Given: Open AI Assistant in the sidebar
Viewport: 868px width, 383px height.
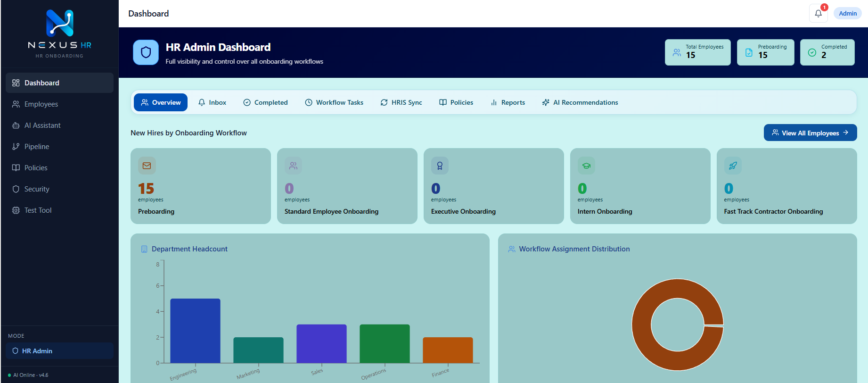Looking at the screenshot, I should [x=59, y=125].
